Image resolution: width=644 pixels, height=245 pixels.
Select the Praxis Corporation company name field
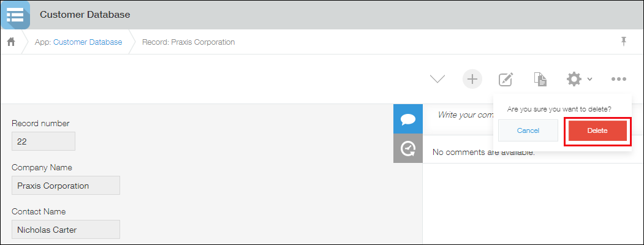click(66, 186)
